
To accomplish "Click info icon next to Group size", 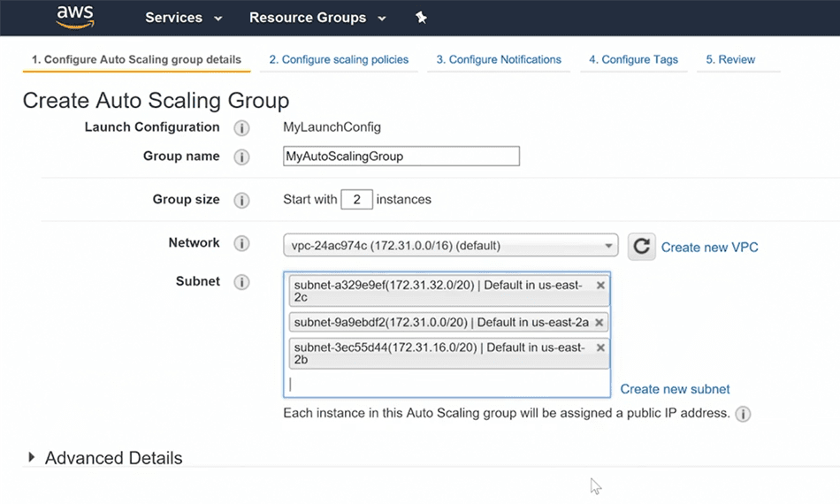I will click(x=241, y=201).
